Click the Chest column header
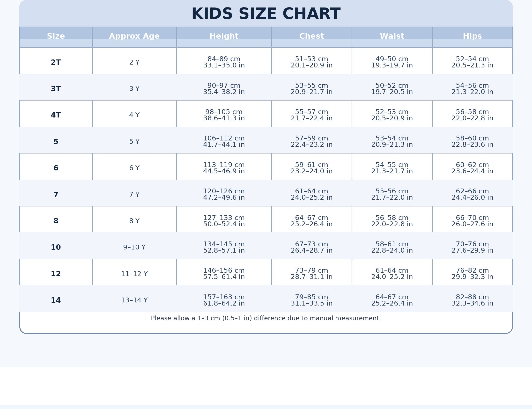The width and height of the screenshot is (532, 409). [x=311, y=36]
